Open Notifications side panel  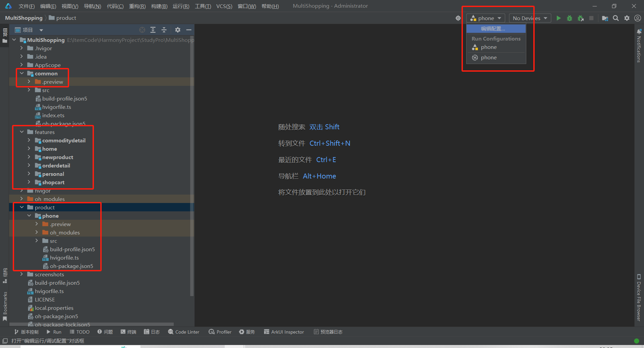639,46
